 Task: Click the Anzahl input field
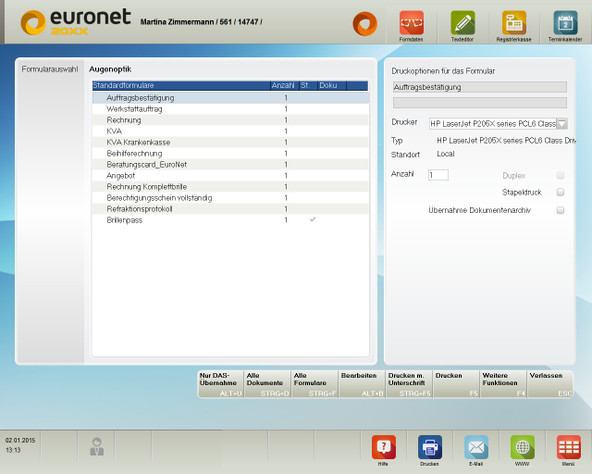tap(438, 175)
